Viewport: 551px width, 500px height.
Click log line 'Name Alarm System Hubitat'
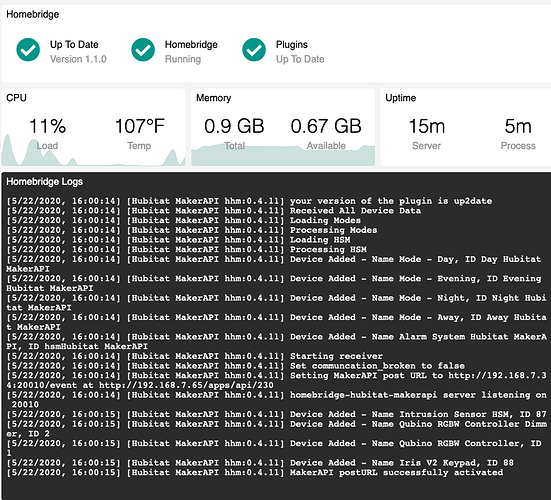[276, 342]
